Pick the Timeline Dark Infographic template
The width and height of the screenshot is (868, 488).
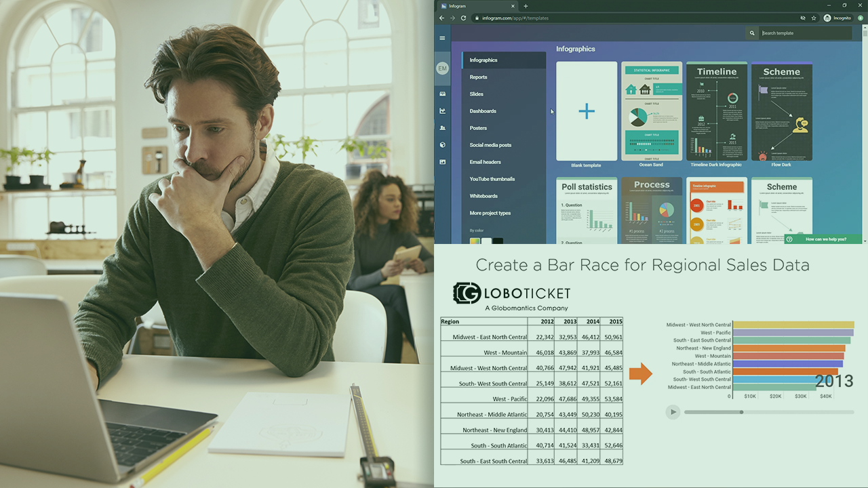pos(716,112)
